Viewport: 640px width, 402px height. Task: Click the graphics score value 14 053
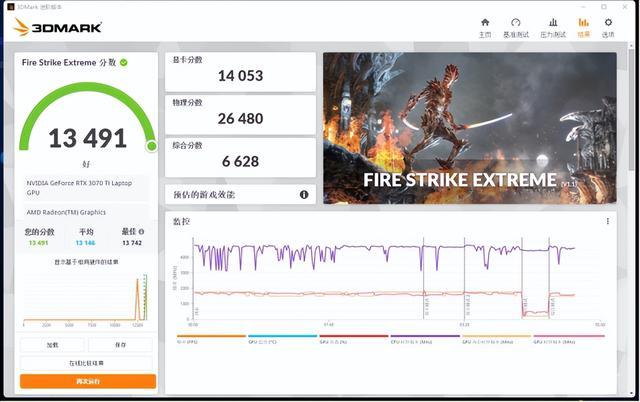[240, 76]
